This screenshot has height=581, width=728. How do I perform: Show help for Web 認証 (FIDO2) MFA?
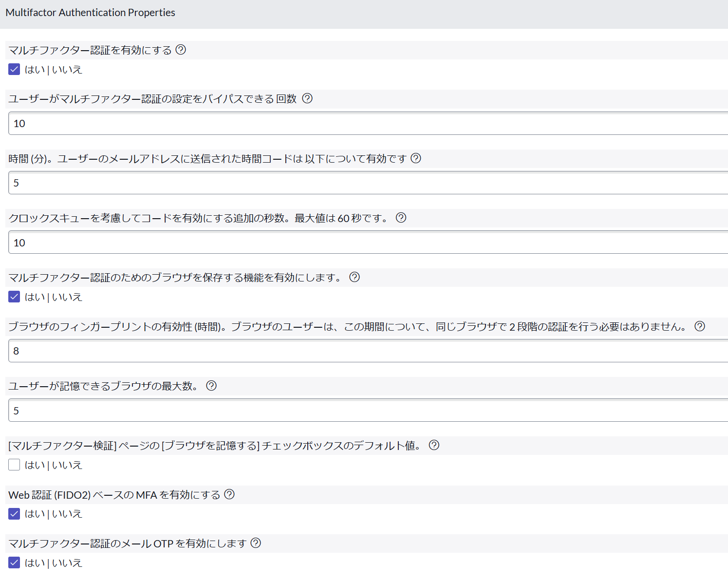coord(229,494)
